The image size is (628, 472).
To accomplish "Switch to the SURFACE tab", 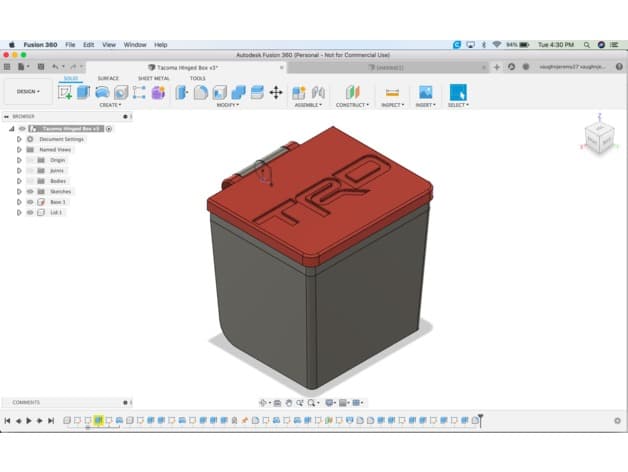I will [x=108, y=79].
